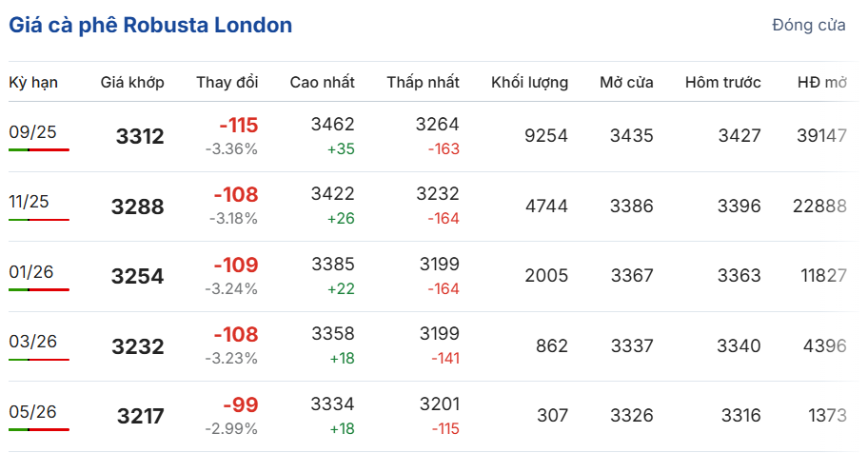
Task: Select the 01/26 contract row
Action: click(x=33, y=271)
